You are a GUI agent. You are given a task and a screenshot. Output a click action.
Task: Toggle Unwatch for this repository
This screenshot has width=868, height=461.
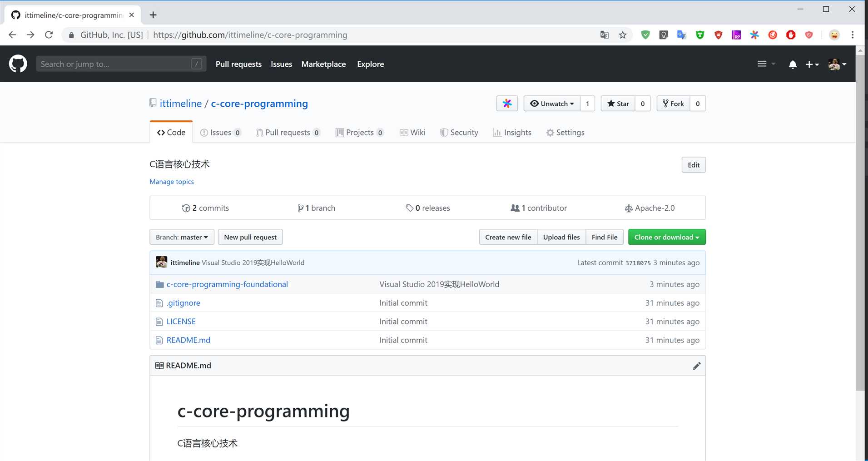coord(552,104)
